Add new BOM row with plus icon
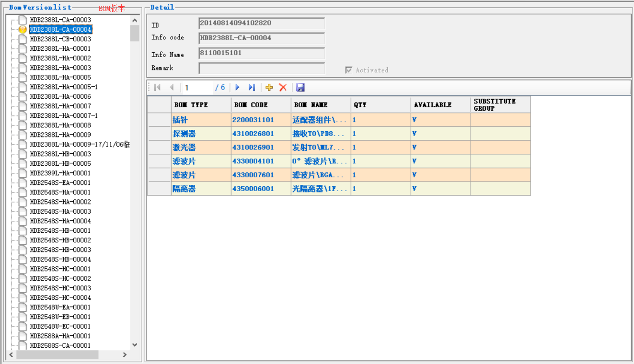 point(269,87)
